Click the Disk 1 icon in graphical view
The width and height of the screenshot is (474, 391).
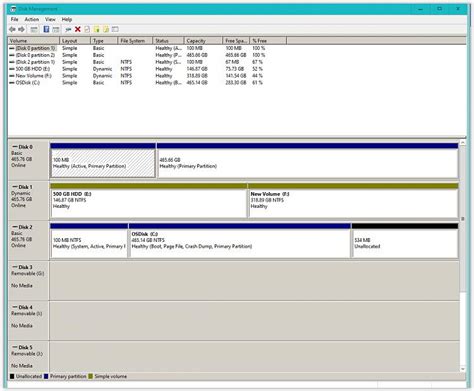pos(15,187)
